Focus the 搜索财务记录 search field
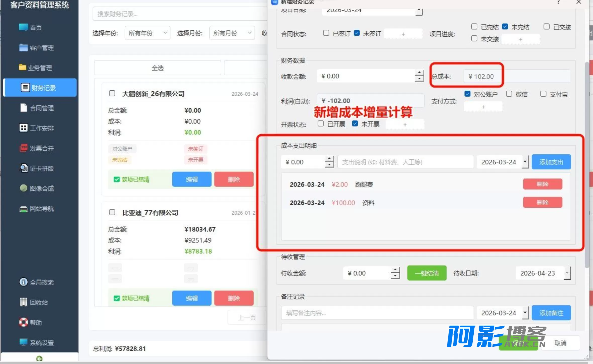The image size is (593, 364). click(x=180, y=14)
